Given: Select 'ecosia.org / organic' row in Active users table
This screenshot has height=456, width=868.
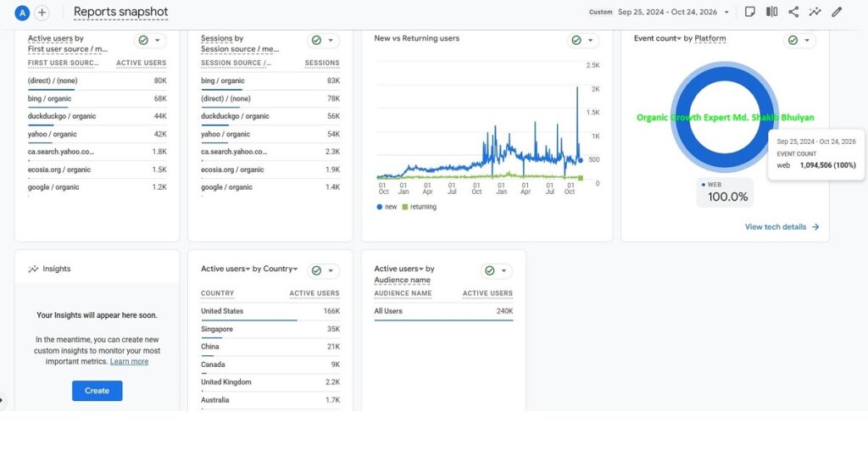Looking at the screenshot, I should coord(97,170).
